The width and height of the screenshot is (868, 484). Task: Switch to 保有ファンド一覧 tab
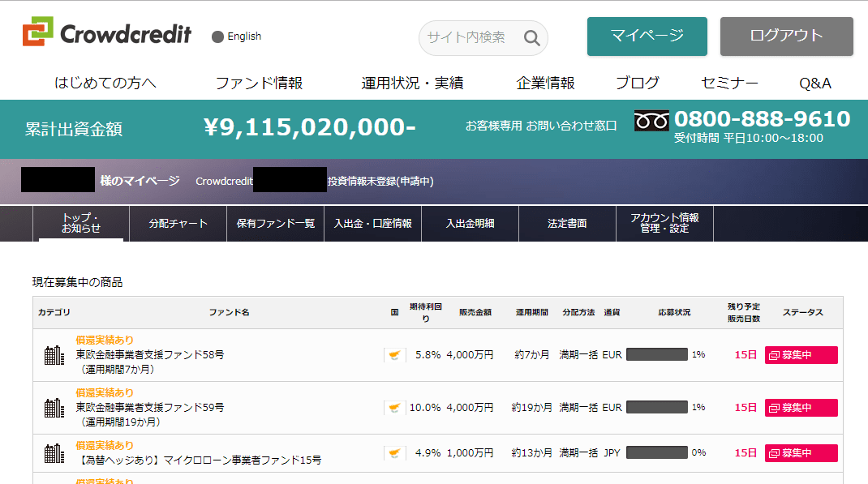point(276,224)
